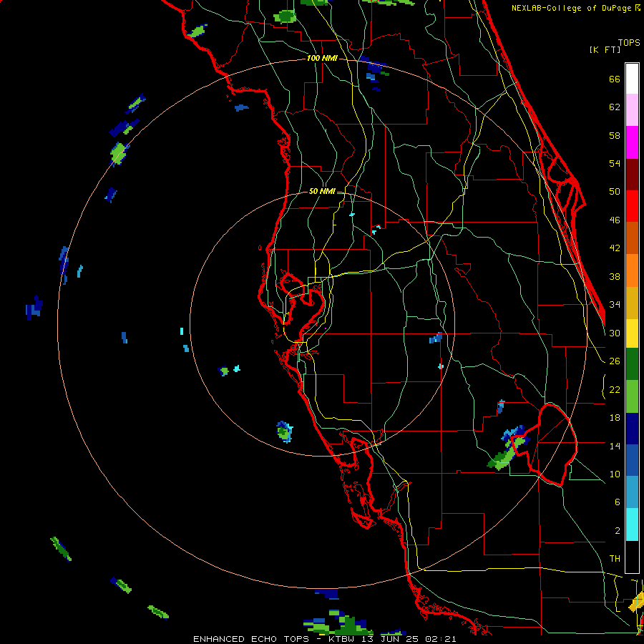
Task: Click the gold 34 kft legend swatch
Action: pyautogui.click(x=632, y=303)
